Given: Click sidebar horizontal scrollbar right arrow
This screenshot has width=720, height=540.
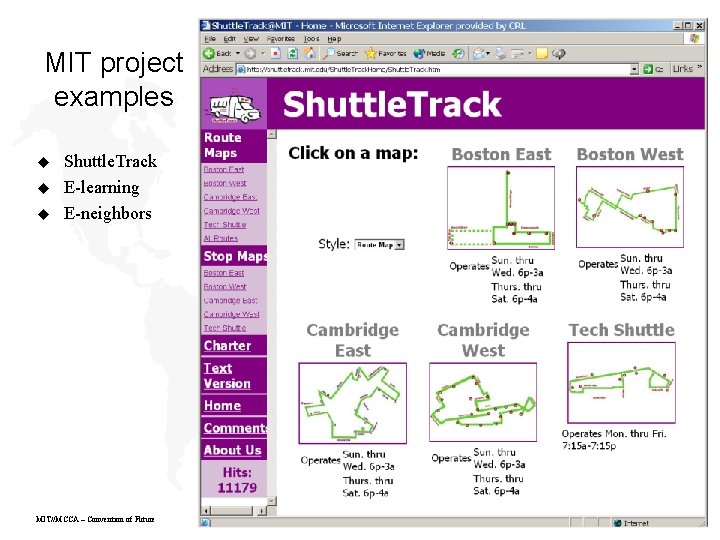Looking at the screenshot, I should pos(262,511).
